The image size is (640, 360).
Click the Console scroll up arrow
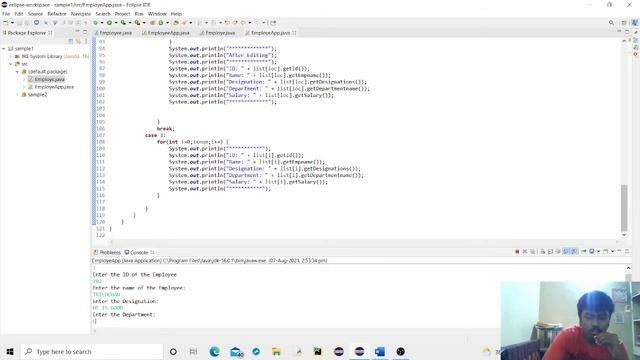click(x=628, y=268)
